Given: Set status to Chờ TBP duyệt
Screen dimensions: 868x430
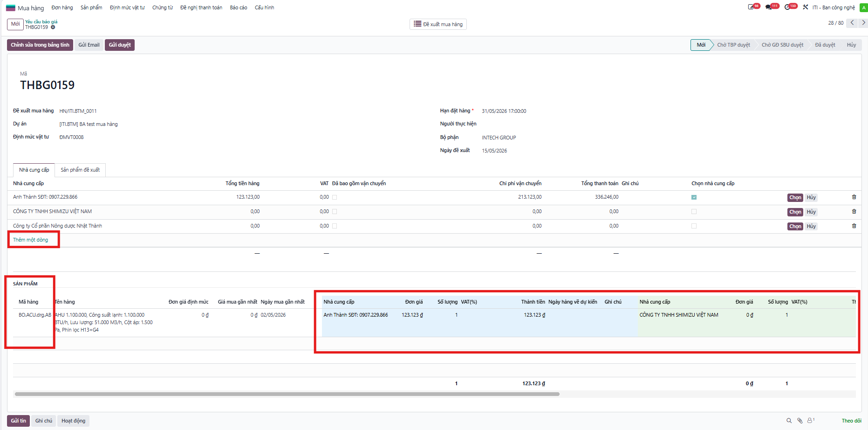Looking at the screenshot, I should pos(733,45).
